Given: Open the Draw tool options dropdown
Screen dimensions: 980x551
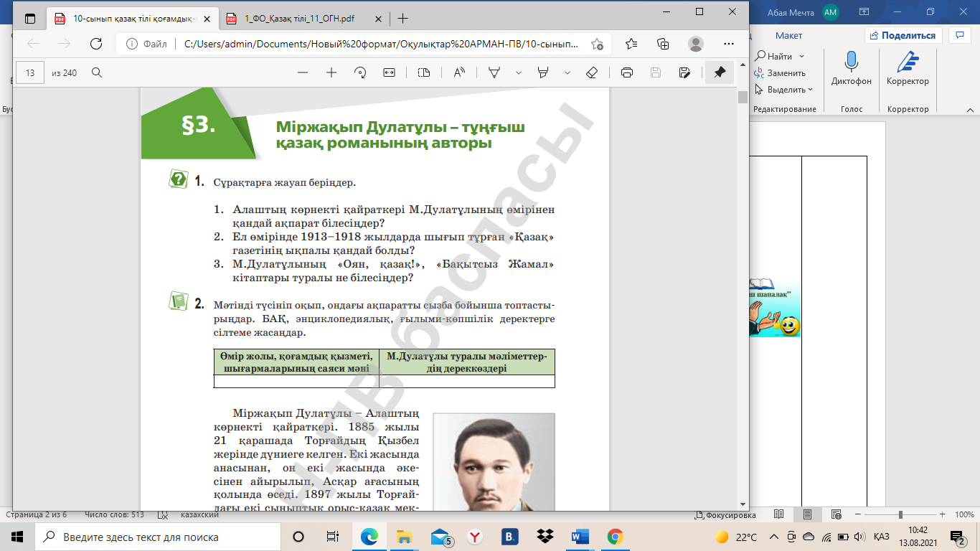Looking at the screenshot, I should (x=518, y=72).
